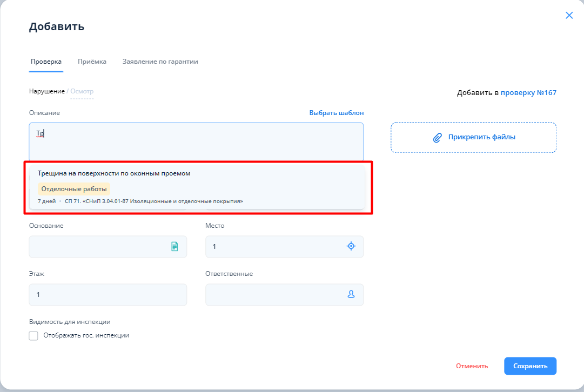Close the Добавить dialog with the X icon

tap(569, 16)
